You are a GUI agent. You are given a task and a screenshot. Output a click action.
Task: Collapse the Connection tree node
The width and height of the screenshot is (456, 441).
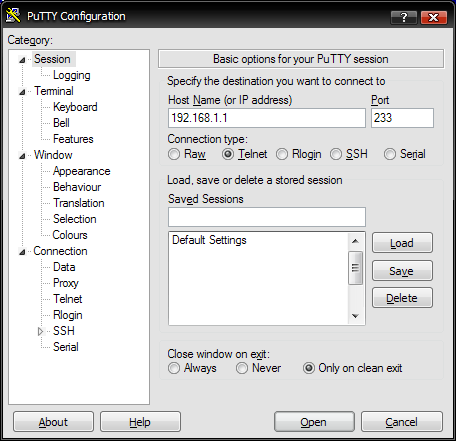point(22,252)
